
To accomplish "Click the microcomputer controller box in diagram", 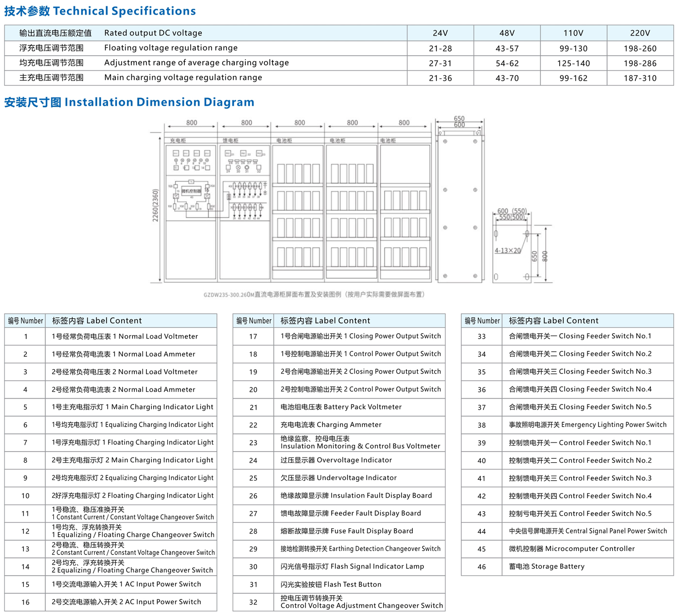I will 191,192.
